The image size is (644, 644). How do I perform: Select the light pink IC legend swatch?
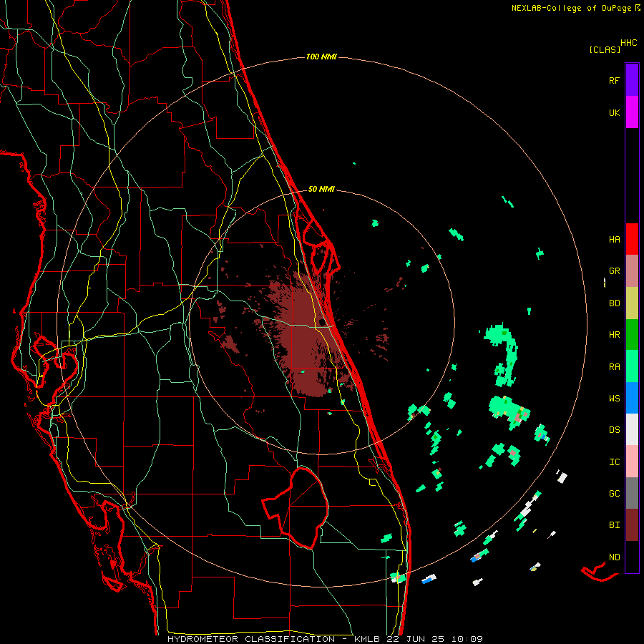tap(632, 462)
